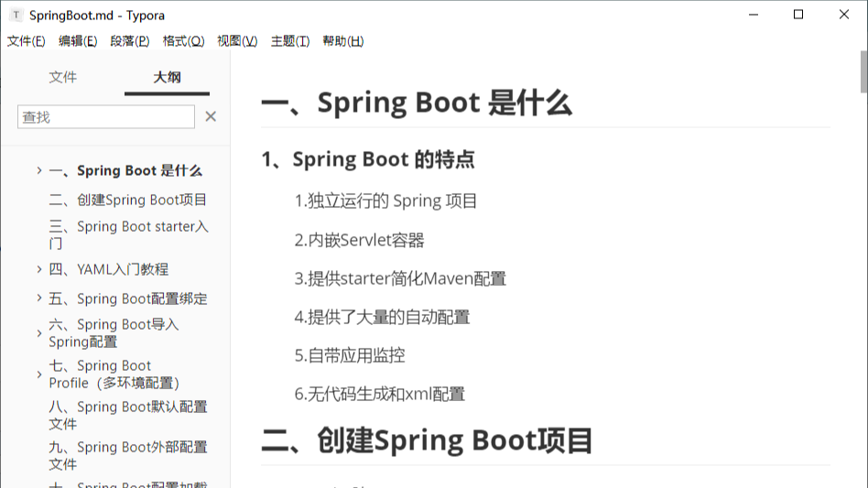Minimize the Typora window

(x=754, y=15)
